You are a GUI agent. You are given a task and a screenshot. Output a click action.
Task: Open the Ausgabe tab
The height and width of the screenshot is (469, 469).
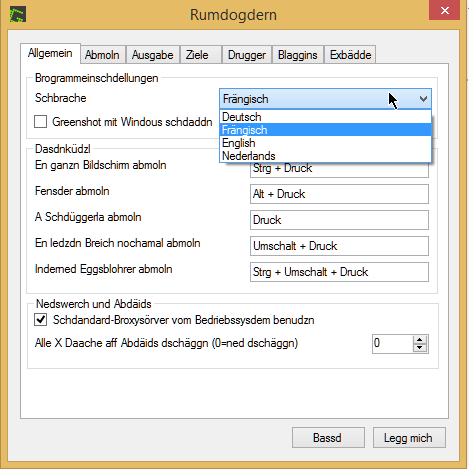pyautogui.click(x=153, y=55)
